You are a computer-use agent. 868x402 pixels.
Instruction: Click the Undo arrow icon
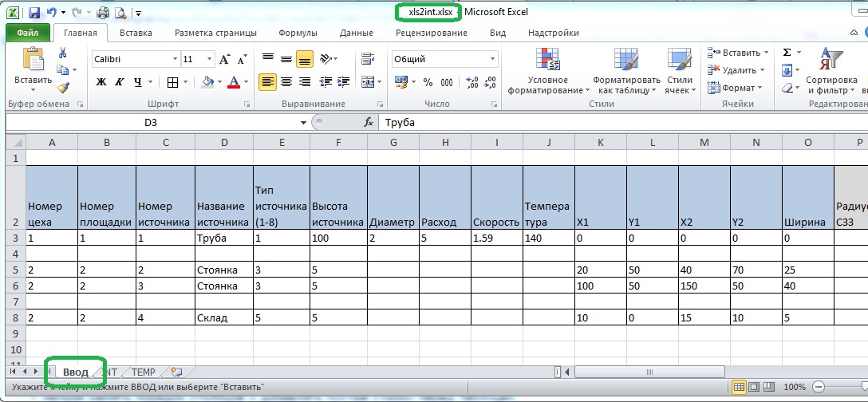pos(52,12)
